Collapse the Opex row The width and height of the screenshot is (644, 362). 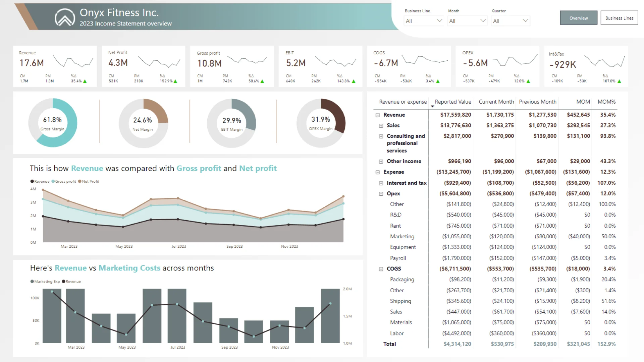[x=381, y=194]
